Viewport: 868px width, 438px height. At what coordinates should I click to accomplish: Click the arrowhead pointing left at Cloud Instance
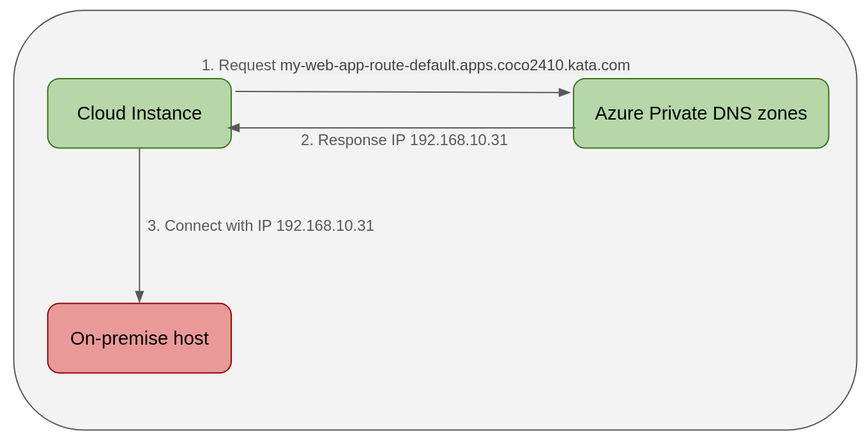[234, 128]
